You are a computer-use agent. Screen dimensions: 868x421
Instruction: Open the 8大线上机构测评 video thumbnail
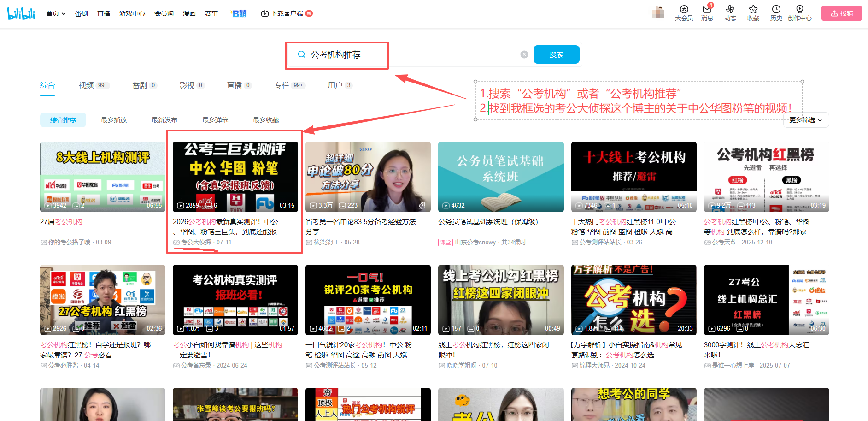pyautogui.click(x=103, y=177)
